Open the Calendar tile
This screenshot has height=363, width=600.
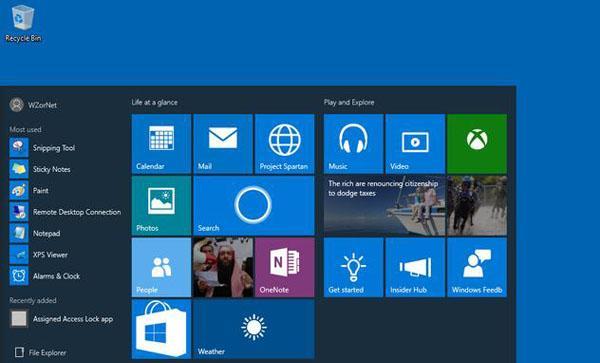[161, 144]
